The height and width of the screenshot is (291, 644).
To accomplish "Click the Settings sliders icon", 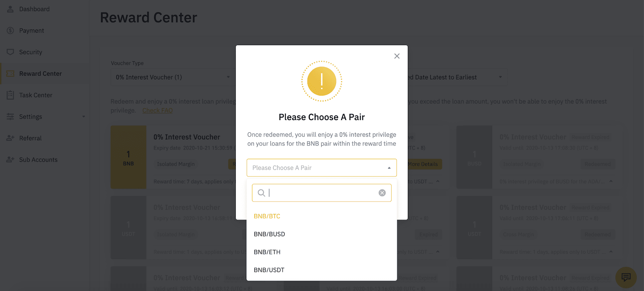I will click(10, 116).
